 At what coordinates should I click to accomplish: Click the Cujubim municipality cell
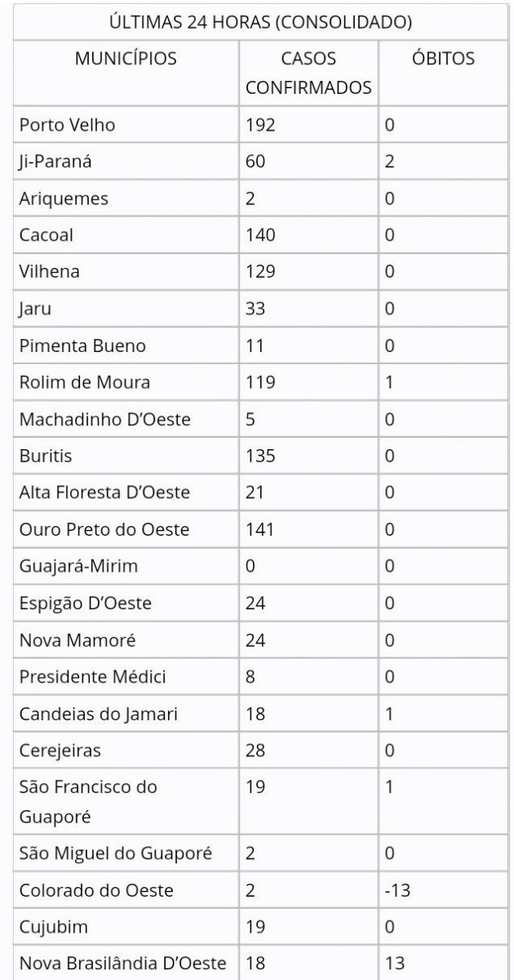54,927
